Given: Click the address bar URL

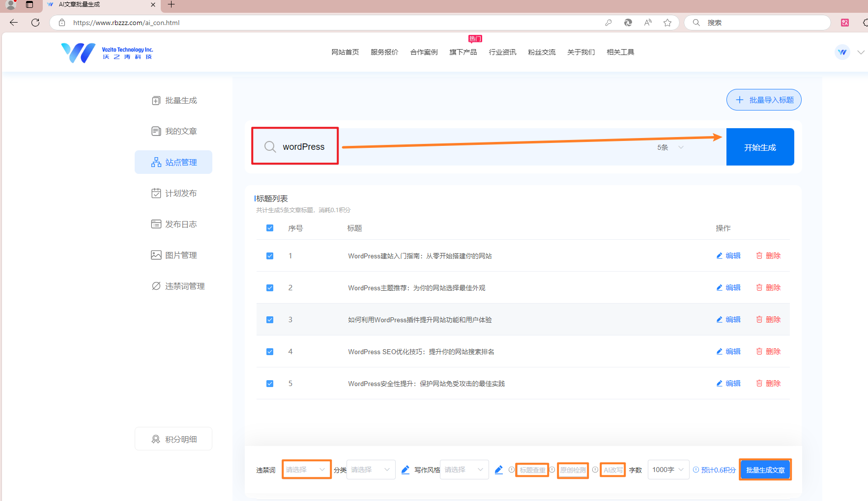Looking at the screenshot, I should point(126,23).
